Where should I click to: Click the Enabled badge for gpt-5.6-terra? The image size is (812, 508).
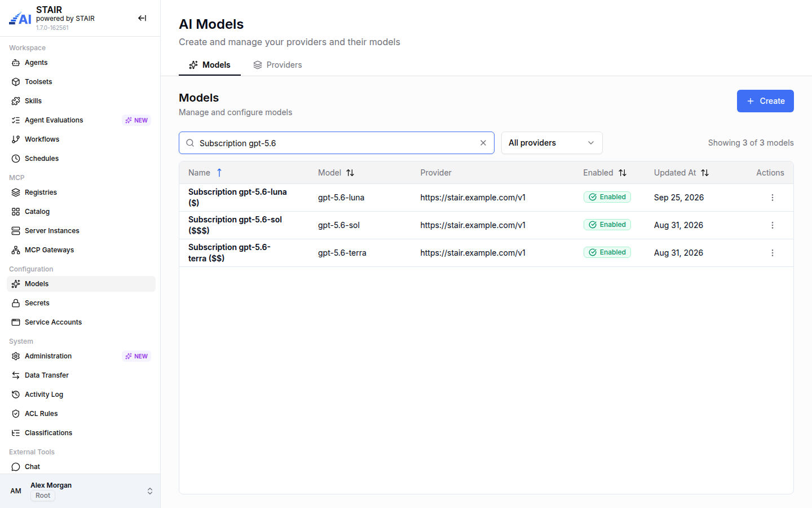607,252
